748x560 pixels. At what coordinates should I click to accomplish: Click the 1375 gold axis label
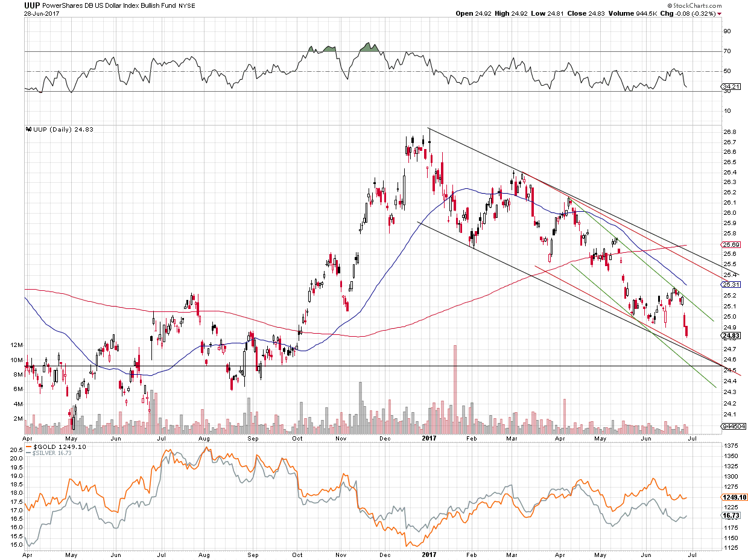coord(730,445)
